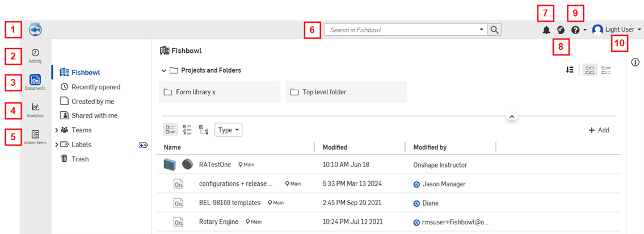Click the magnifying glass search button
The height and width of the screenshot is (234, 644).
click(495, 30)
